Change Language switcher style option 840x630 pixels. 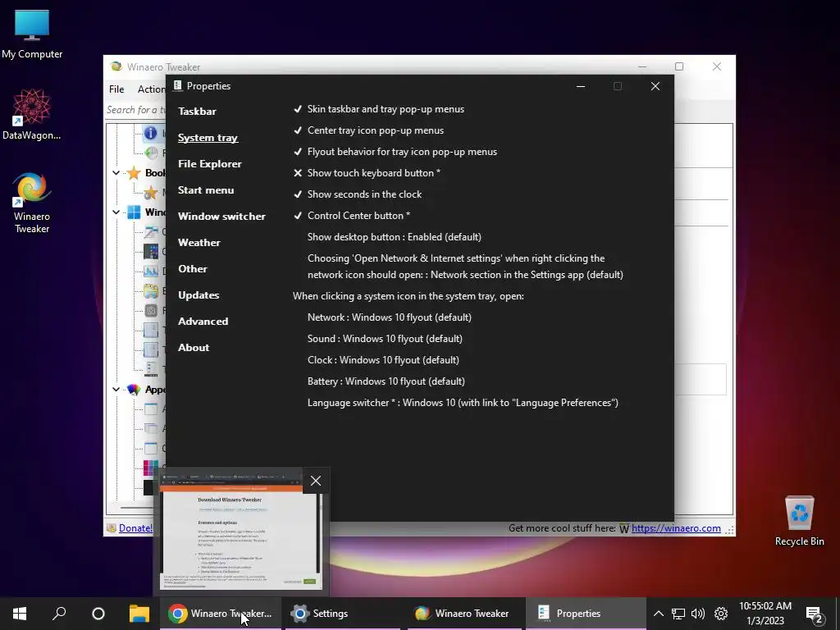(463, 403)
